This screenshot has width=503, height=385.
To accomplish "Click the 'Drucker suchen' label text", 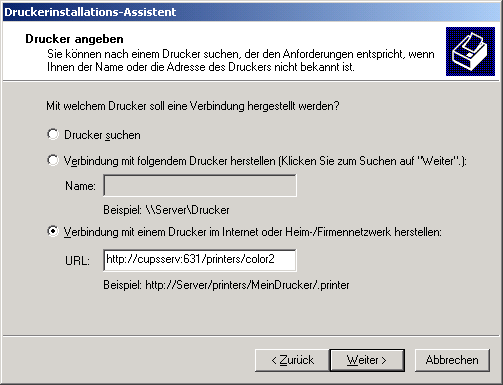I will 102,135.
